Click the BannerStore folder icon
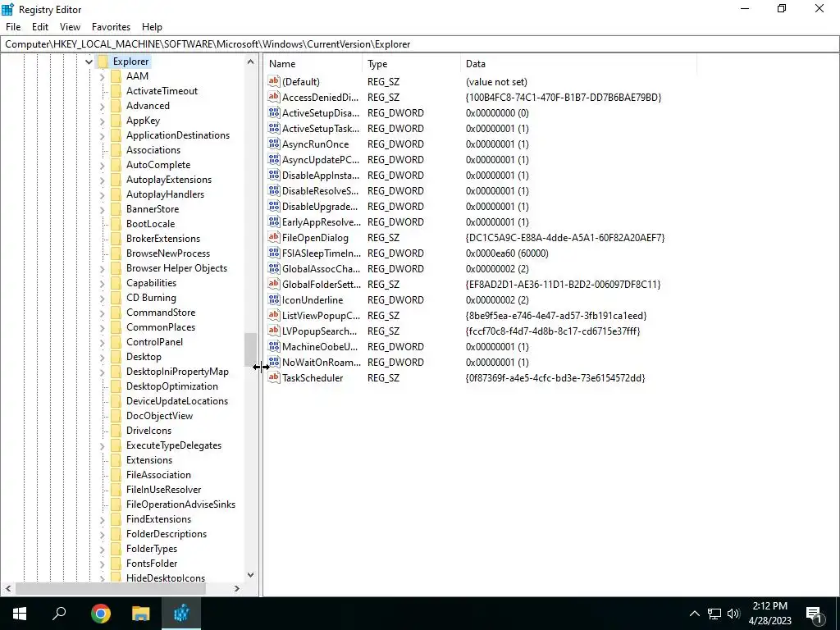 [116, 209]
